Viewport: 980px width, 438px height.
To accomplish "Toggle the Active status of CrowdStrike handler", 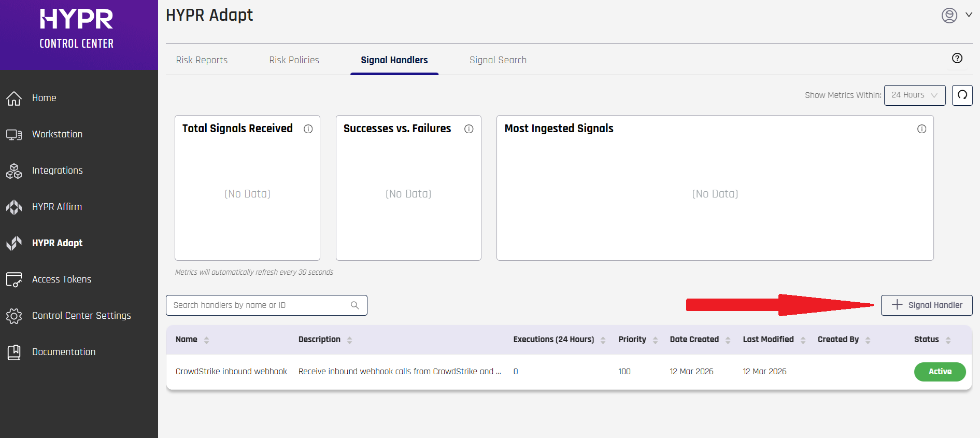I will [939, 372].
